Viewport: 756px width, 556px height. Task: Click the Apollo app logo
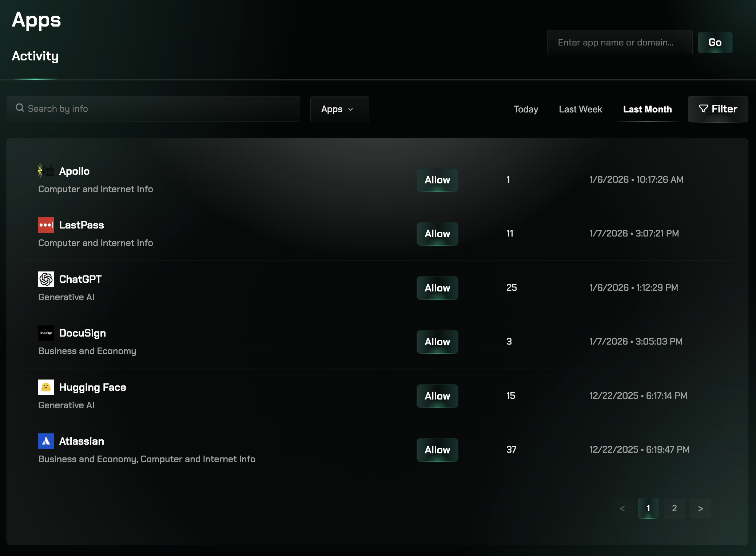tap(45, 171)
